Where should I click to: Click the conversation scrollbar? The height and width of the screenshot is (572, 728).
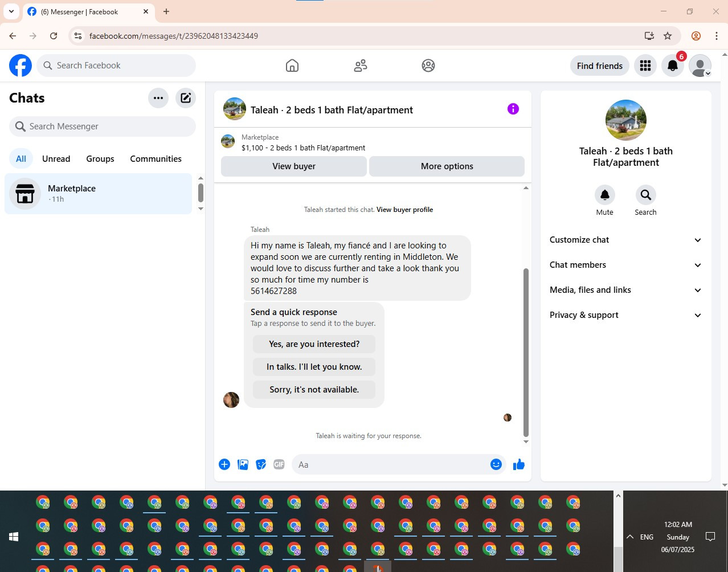[526, 352]
